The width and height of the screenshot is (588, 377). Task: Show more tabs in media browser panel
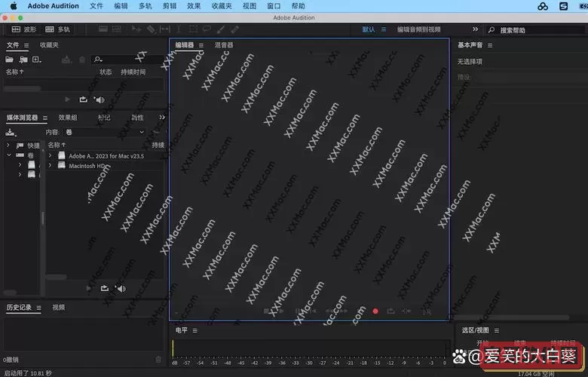(x=162, y=117)
